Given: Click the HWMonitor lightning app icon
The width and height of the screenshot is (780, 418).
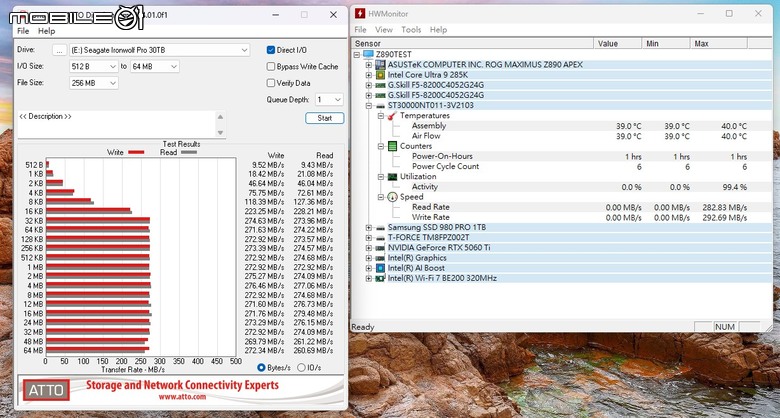Looking at the screenshot, I should point(359,14).
